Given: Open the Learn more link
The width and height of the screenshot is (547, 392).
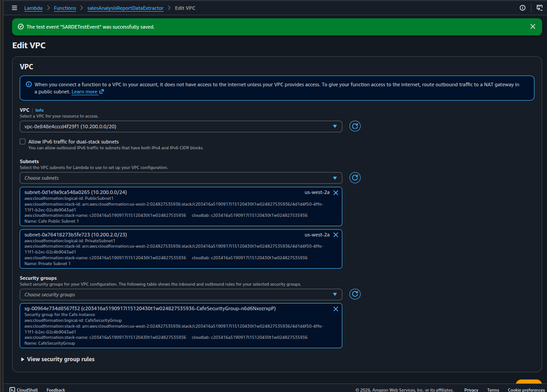Looking at the screenshot, I should tap(84, 92).
